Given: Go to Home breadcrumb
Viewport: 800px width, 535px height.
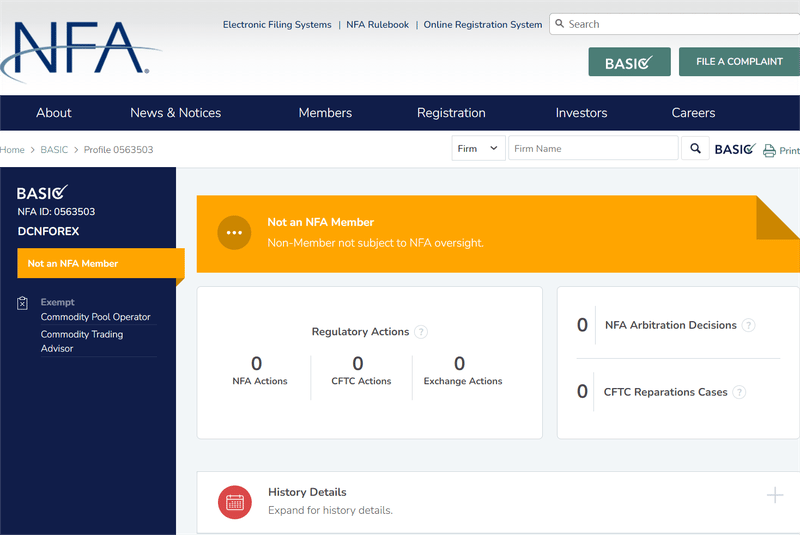Looking at the screenshot, I should point(12,149).
